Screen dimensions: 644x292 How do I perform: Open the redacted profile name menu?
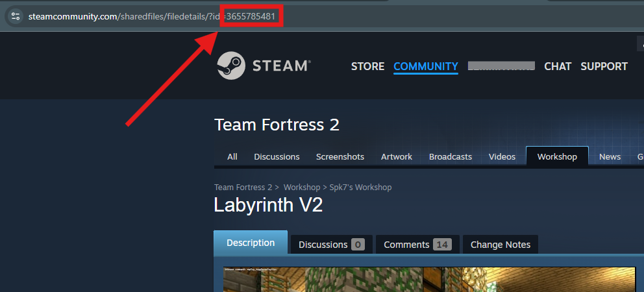501,66
